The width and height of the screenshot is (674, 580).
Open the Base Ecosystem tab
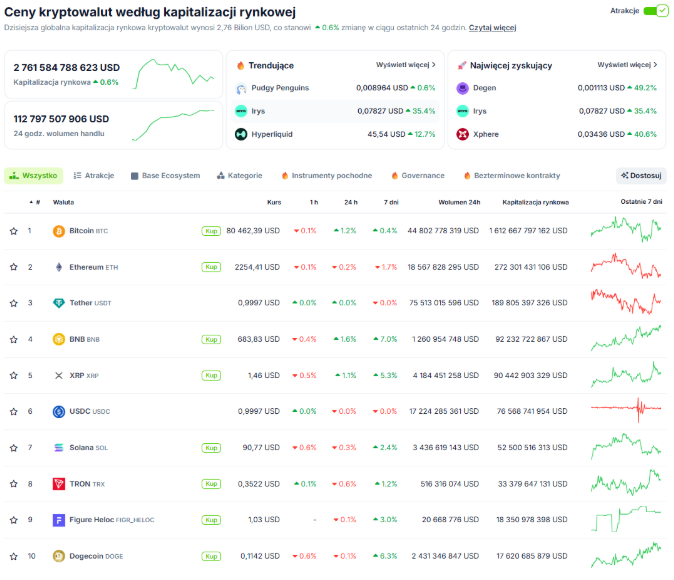[x=165, y=175]
